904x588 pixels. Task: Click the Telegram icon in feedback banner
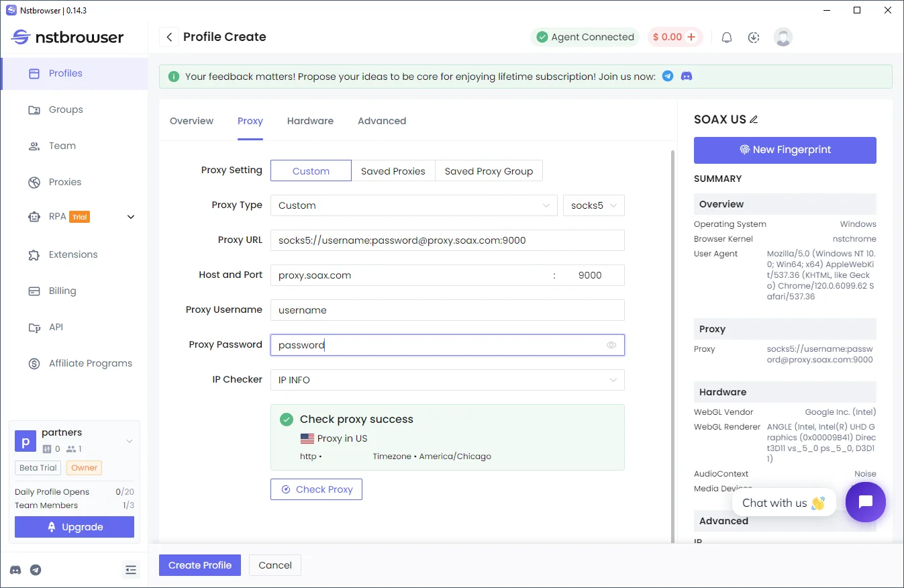pos(667,77)
